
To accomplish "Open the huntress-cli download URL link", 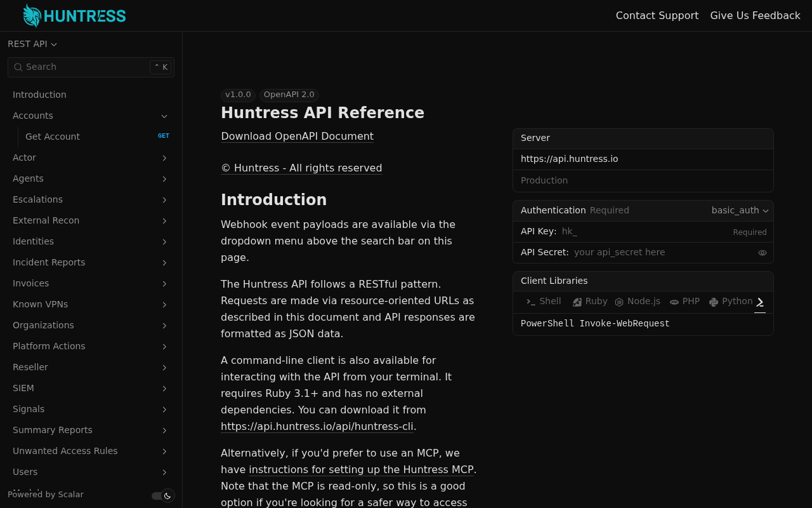I will click(x=317, y=426).
